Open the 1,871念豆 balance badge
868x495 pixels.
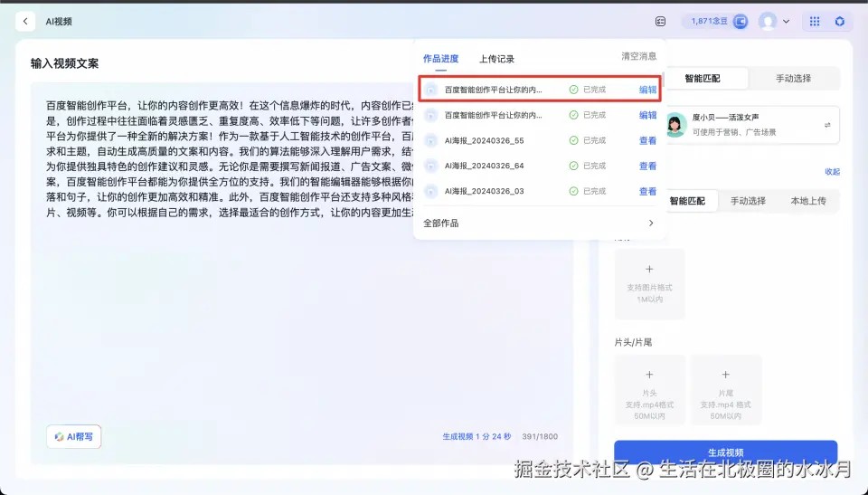click(716, 21)
